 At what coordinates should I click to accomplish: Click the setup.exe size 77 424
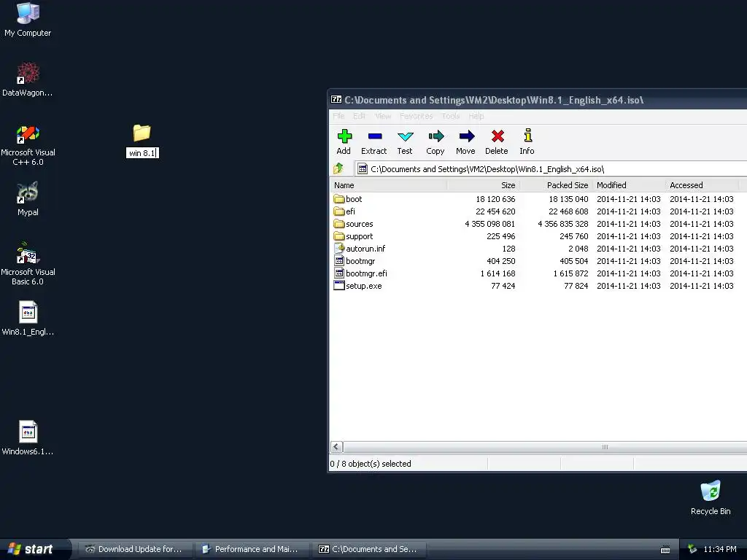(503, 286)
